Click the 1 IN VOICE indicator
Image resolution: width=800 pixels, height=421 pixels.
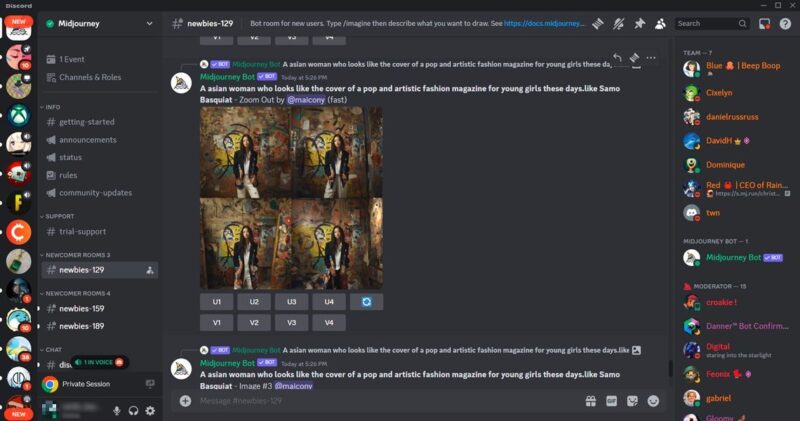99,362
